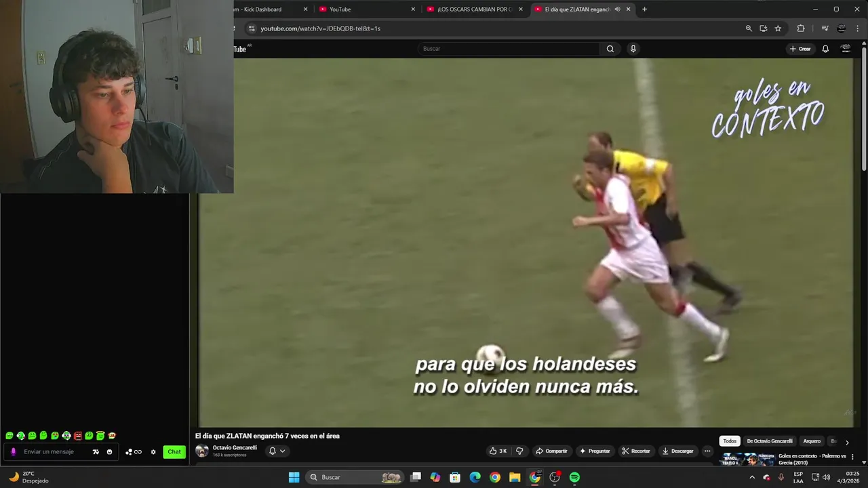Open the Chrome zoom magnifier icon
The height and width of the screenshot is (488, 868).
click(749, 28)
